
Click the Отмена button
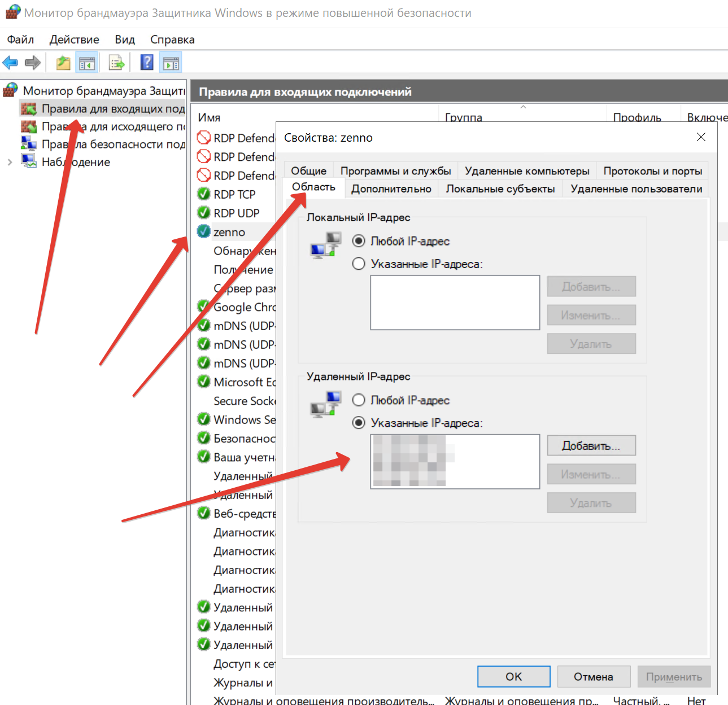[x=594, y=676]
